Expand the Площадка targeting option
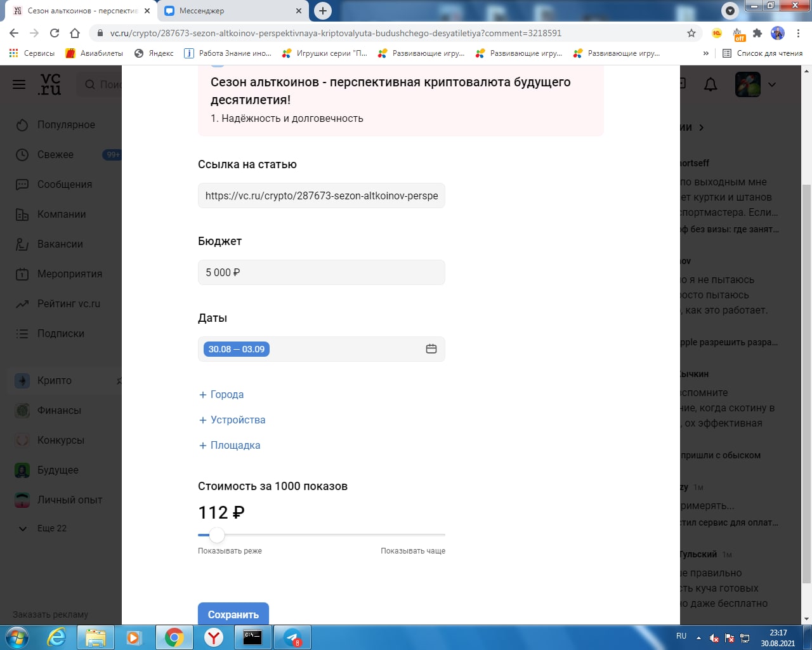812x650 pixels. (230, 445)
